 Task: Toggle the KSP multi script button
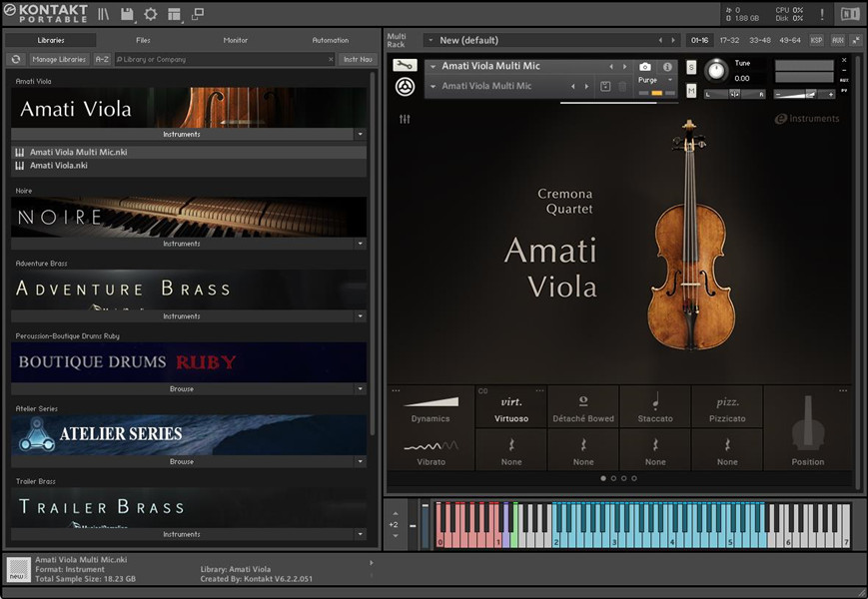click(816, 40)
